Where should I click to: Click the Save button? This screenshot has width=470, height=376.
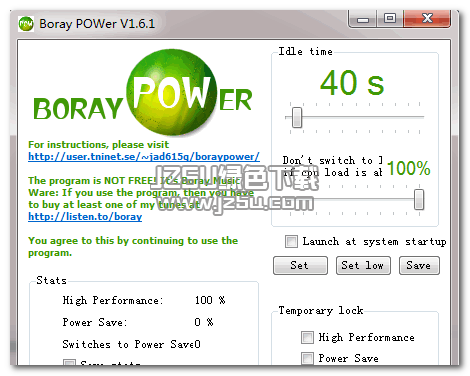tap(419, 265)
